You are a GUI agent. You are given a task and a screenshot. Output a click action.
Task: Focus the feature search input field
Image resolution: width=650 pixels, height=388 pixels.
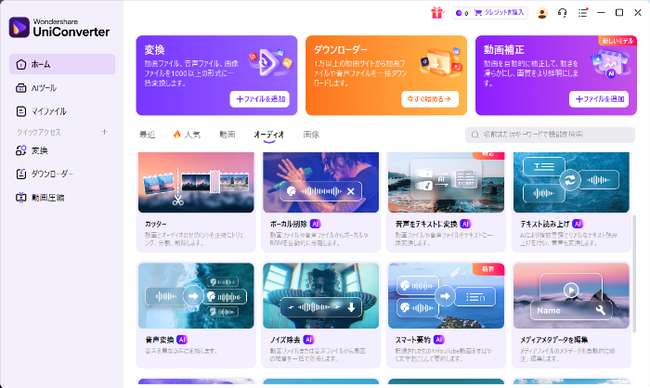[550, 134]
